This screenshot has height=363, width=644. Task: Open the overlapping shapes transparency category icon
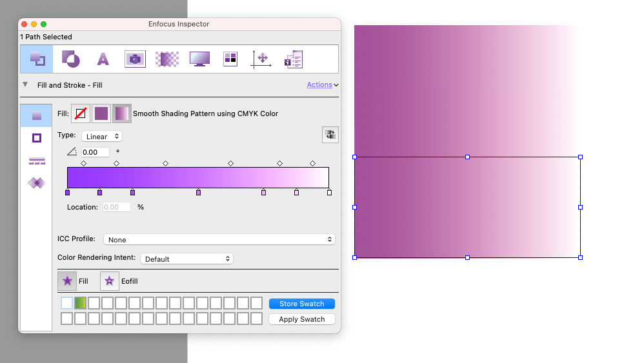click(x=70, y=59)
